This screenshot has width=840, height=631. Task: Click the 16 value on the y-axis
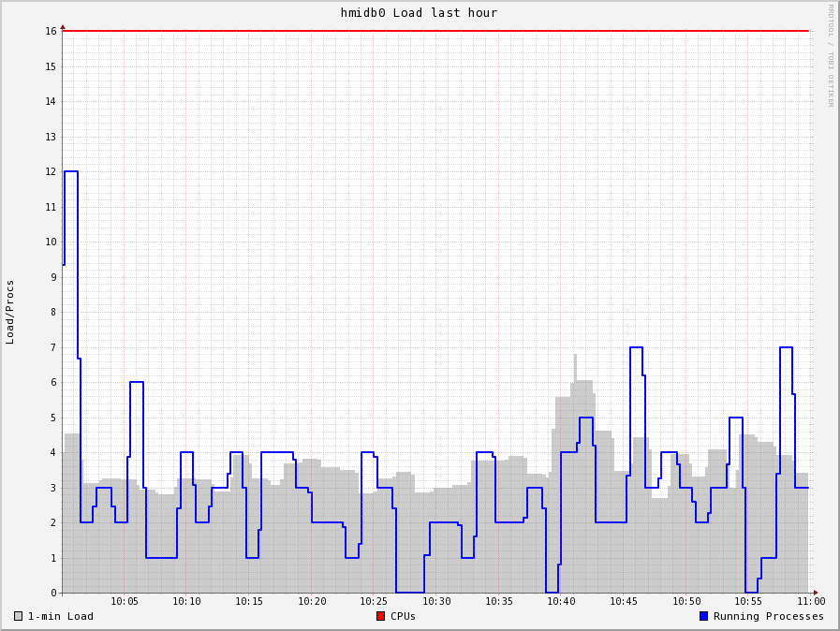tap(51, 31)
